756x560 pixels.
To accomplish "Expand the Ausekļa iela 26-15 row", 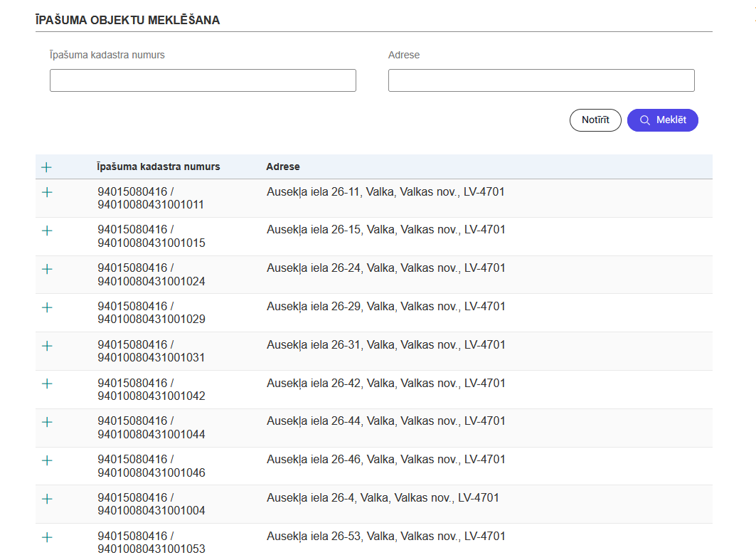I will tap(47, 231).
